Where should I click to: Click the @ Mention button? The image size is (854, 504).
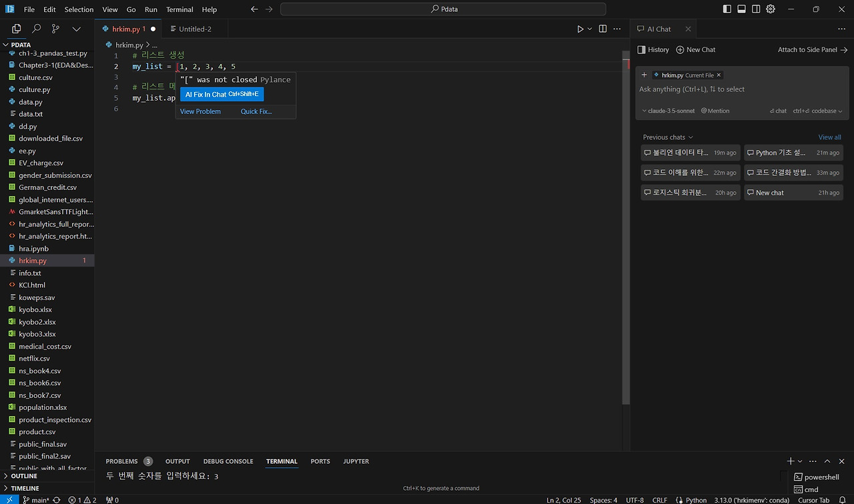tap(715, 111)
